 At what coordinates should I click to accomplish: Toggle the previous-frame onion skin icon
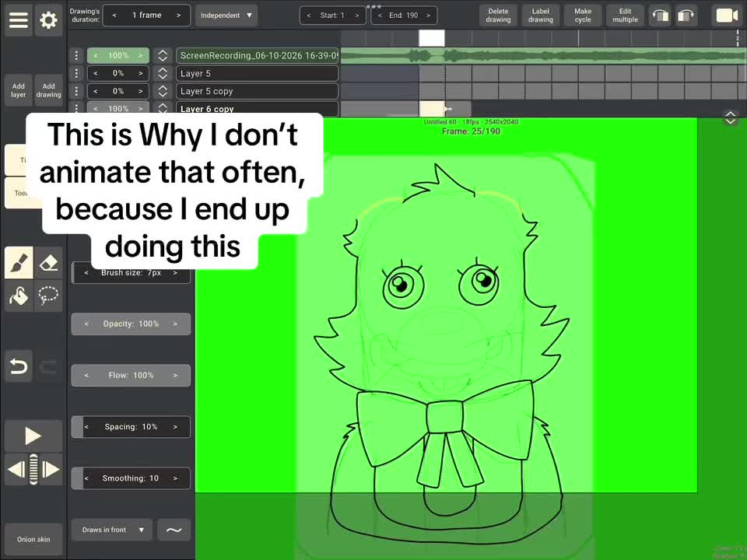(661, 16)
